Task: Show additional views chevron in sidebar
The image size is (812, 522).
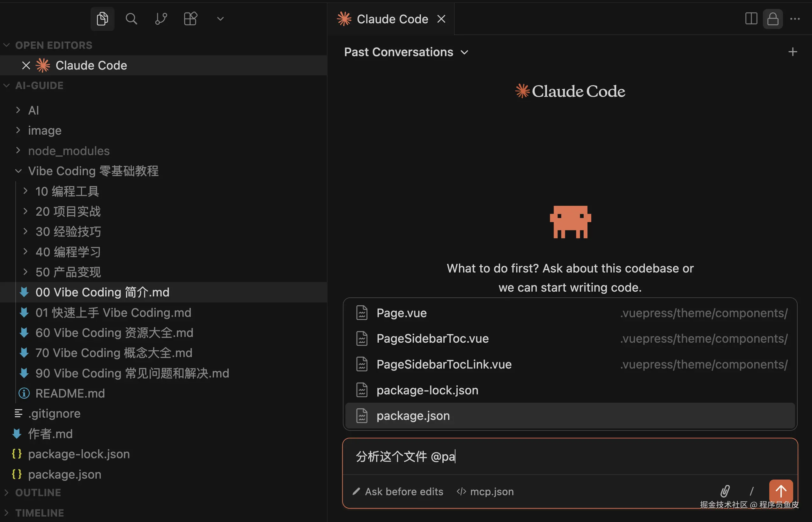Action: click(x=220, y=19)
